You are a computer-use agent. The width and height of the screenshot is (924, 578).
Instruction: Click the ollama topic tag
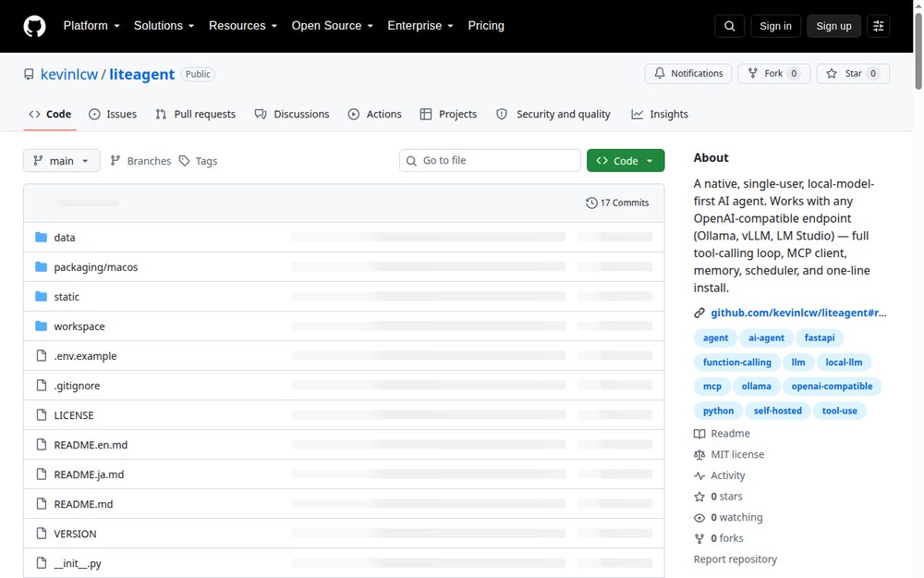[756, 387]
